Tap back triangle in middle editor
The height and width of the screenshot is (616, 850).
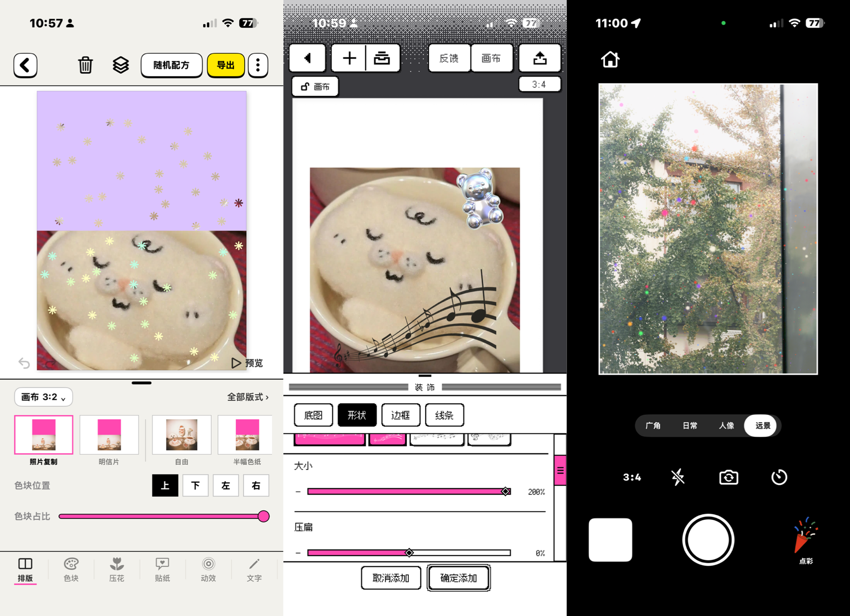(307, 58)
